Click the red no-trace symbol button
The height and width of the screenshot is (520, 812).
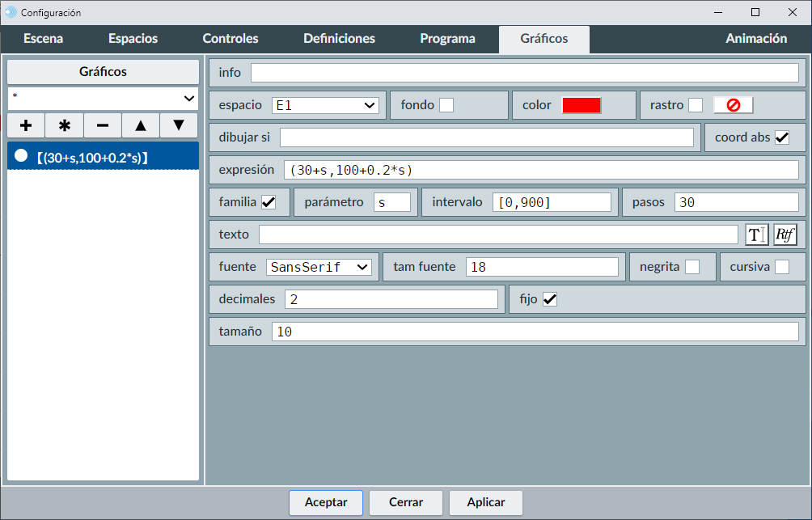(x=733, y=105)
